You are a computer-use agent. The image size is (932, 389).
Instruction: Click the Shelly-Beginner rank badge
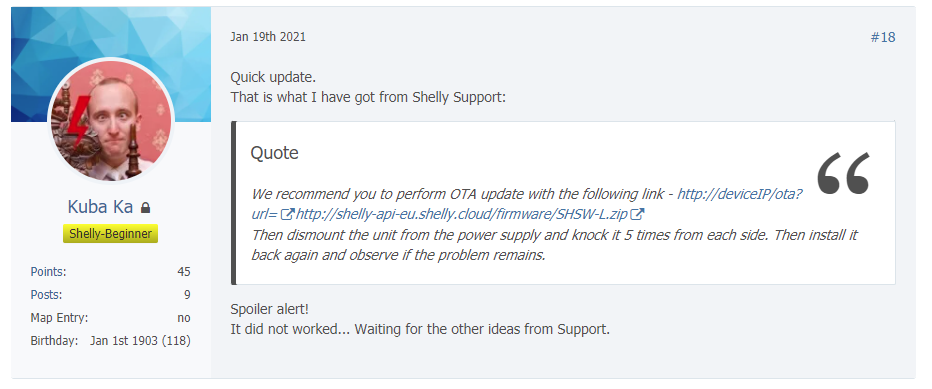coord(111,234)
